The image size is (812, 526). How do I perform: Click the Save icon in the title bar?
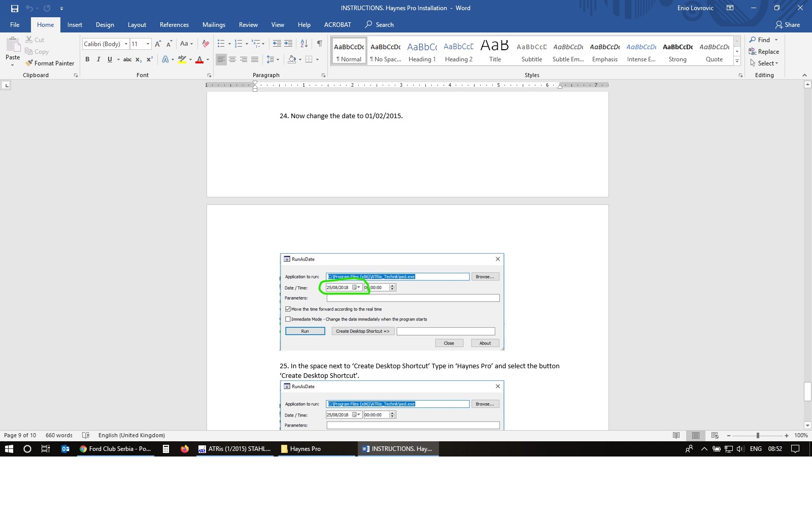15,8
